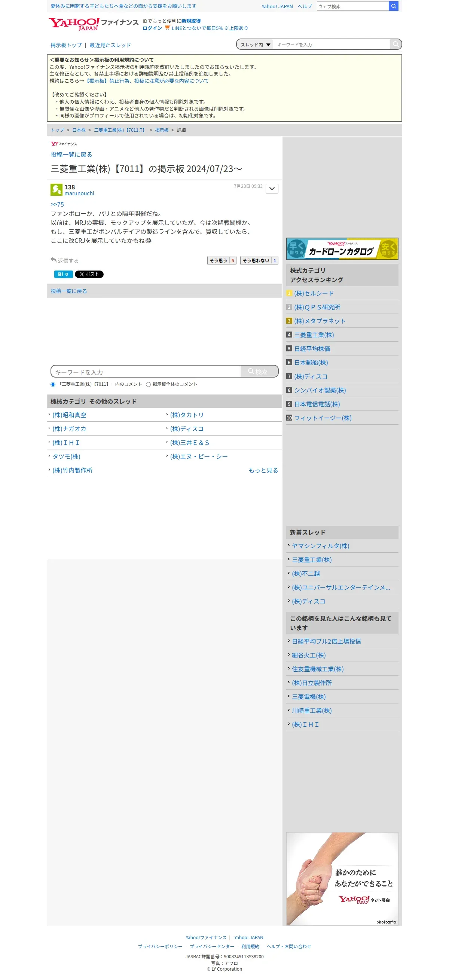Open footer 利用規約 link
The height and width of the screenshot is (980, 449).
pos(250,947)
